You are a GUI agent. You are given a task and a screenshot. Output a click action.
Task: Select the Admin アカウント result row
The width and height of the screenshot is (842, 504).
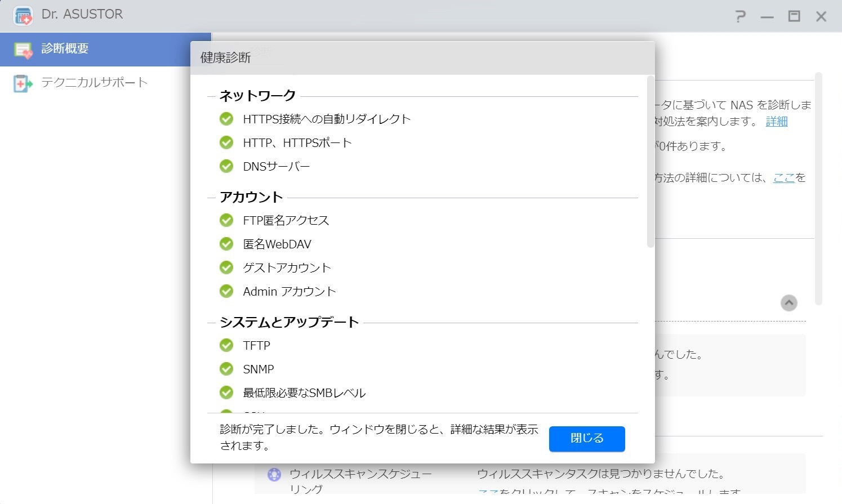coord(289,292)
